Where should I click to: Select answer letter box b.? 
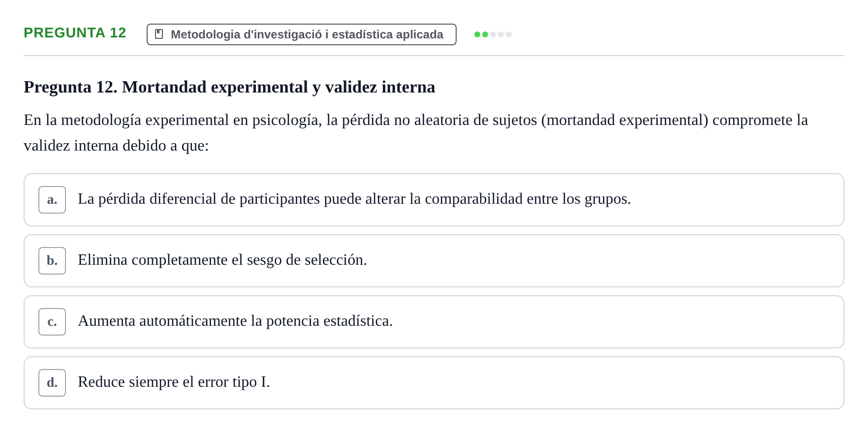pos(52,261)
